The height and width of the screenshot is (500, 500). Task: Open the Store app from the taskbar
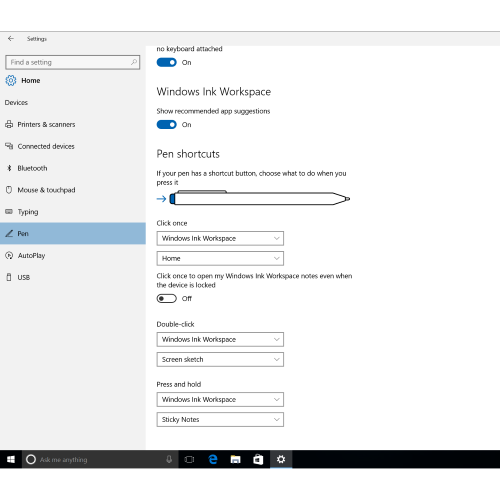pyautogui.click(x=258, y=459)
